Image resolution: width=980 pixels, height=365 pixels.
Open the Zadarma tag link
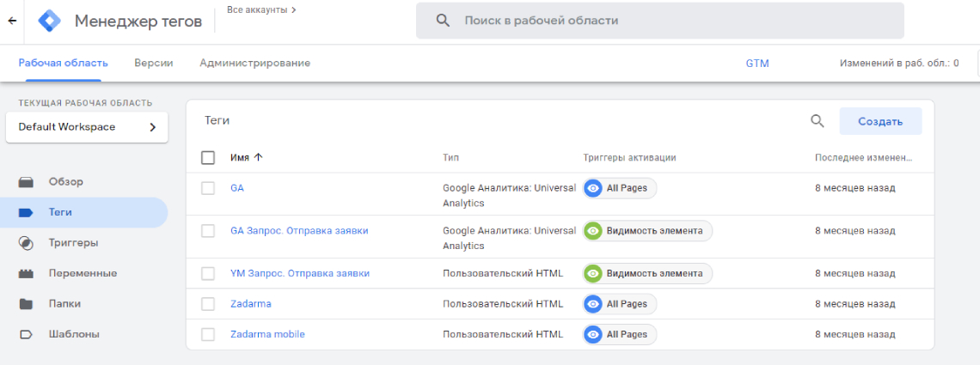click(x=251, y=304)
